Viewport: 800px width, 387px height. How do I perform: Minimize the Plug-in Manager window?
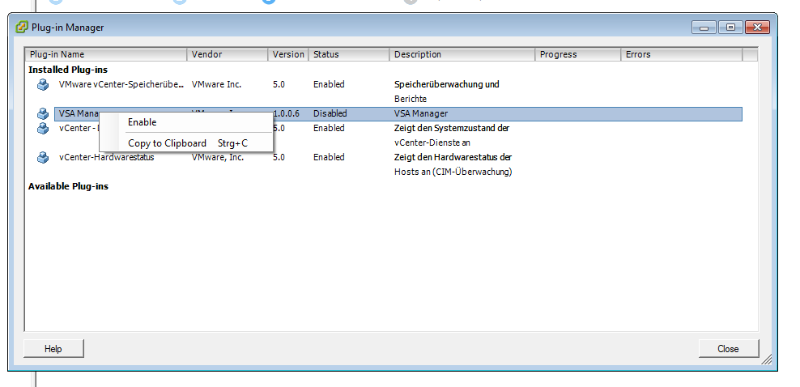[705, 27]
